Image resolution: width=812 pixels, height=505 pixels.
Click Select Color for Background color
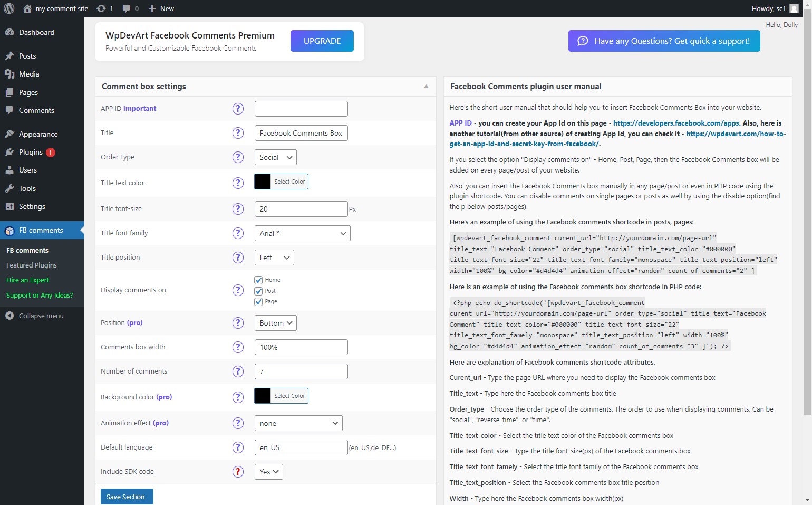pyautogui.click(x=289, y=396)
